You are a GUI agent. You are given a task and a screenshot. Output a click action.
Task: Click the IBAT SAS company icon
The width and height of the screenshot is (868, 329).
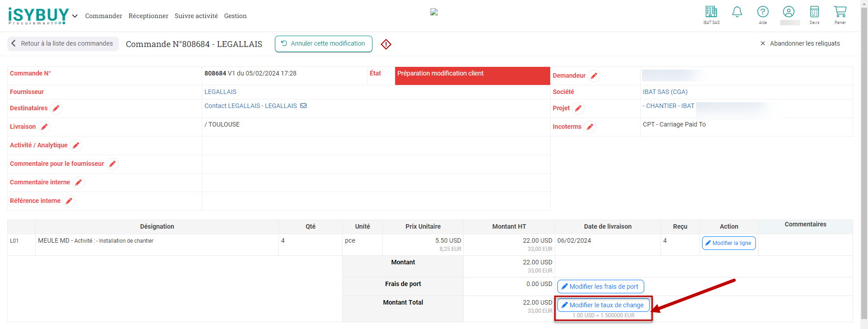pyautogui.click(x=711, y=12)
